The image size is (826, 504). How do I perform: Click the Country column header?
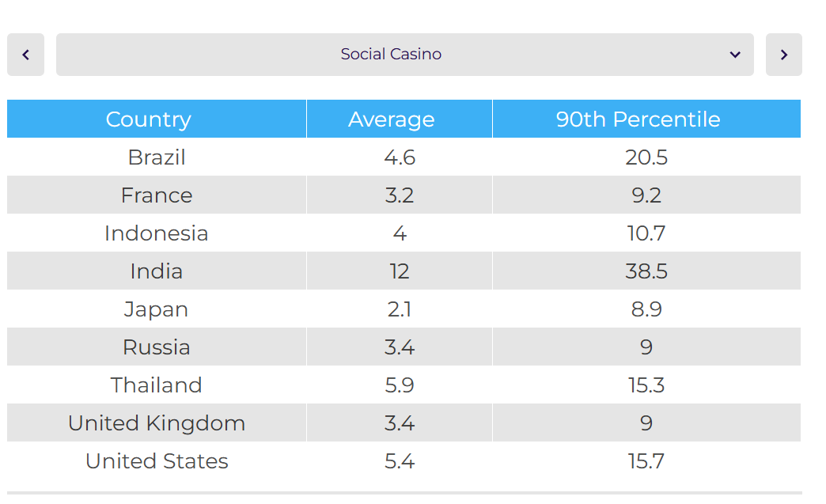tap(149, 119)
